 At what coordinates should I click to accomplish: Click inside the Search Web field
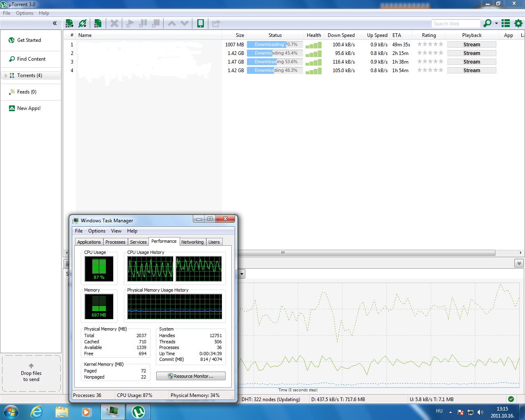coord(456,24)
